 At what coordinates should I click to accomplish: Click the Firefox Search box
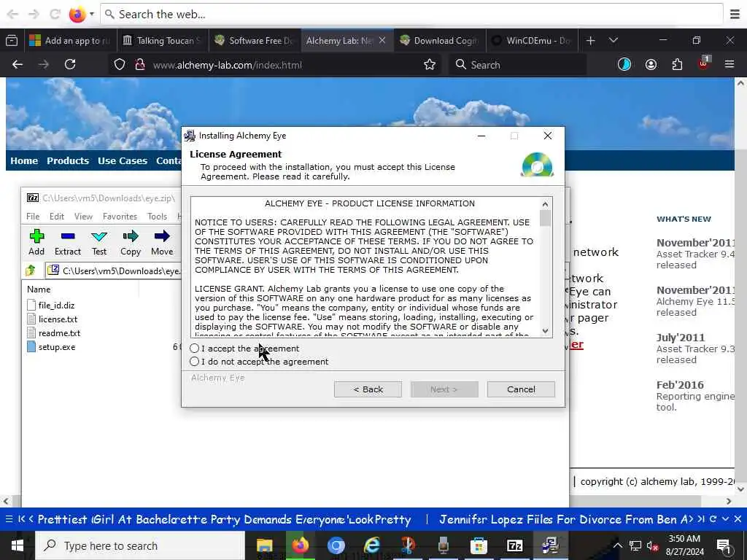click(517, 64)
